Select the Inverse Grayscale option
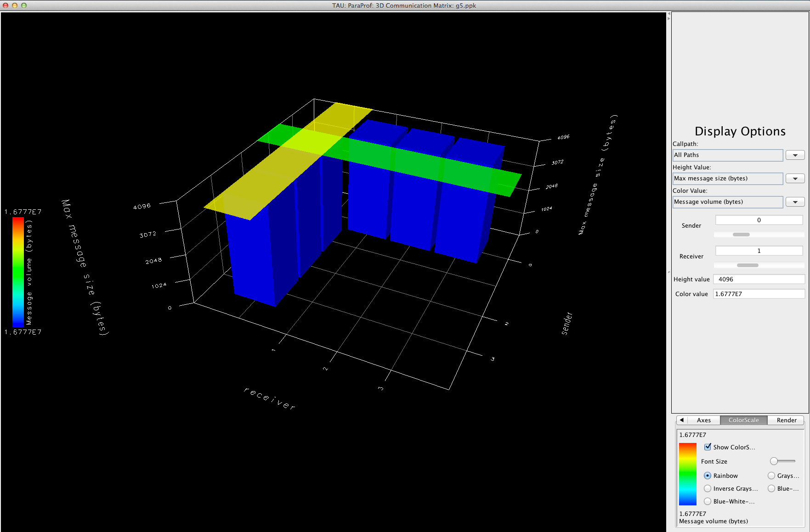Image resolution: width=810 pixels, height=532 pixels. [x=708, y=488]
